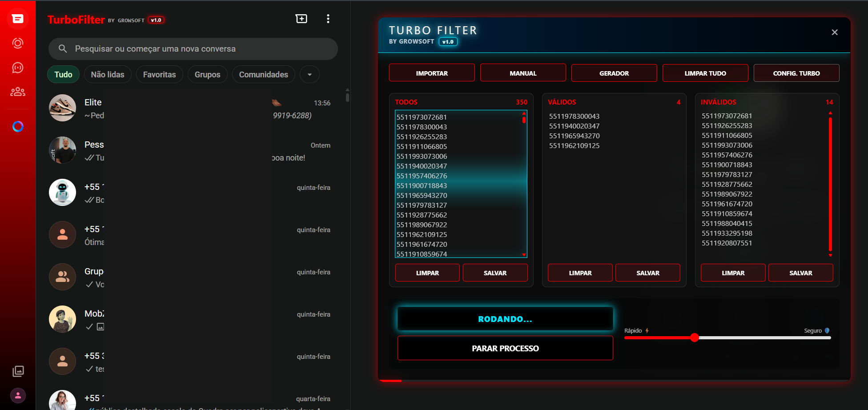This screenshot has height=410, width=868.
Task: Click the TurboFilter logo text
Action: pyautogui.click(x=76, y=20)
